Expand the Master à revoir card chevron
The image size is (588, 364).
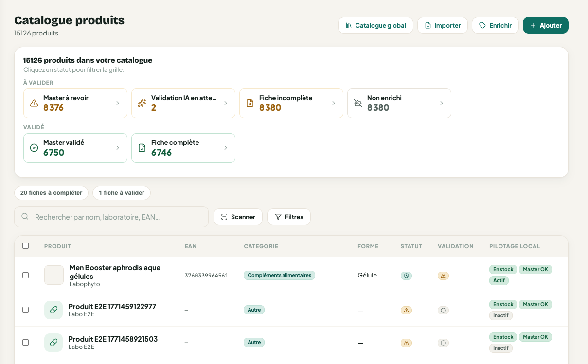[118, 103]
